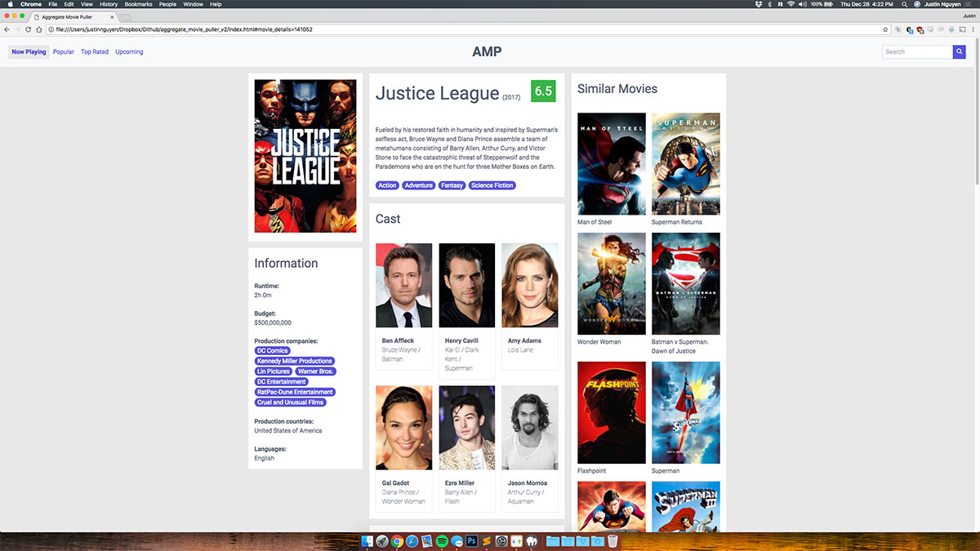Click the Justice League poster image
The height and width of the screenshot is (551, 980).
pos(305,156)
